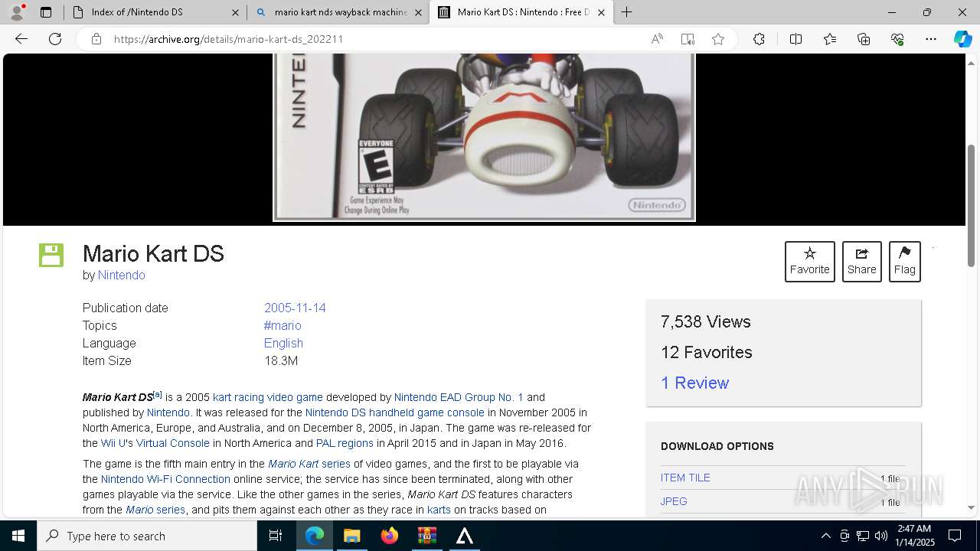This screenshot has height=551, width=980.
Task: Open the English language link
Action: [283, 343]
